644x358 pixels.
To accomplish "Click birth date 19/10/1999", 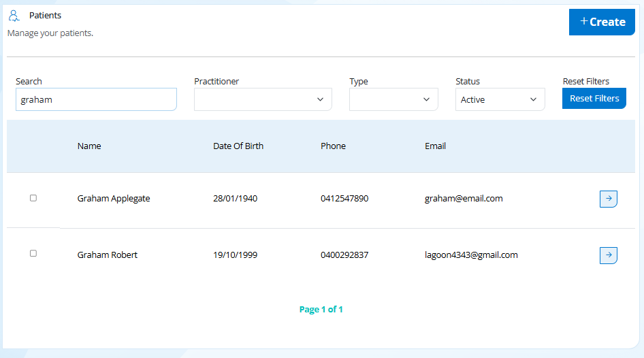I will pyautogui.click(x=236, y=255).
